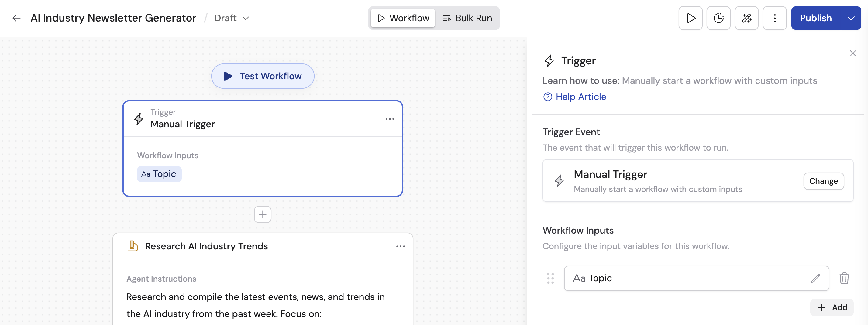The height and width of the screenshot is (325, 868).
Task: Open the Help Article link
Action: (x=574, y=97)
